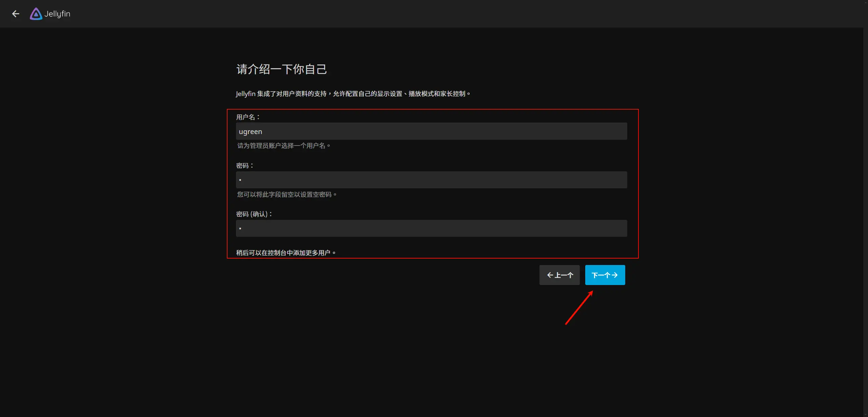
Task: Click into the 密码 password field
Action: (431, 180)
